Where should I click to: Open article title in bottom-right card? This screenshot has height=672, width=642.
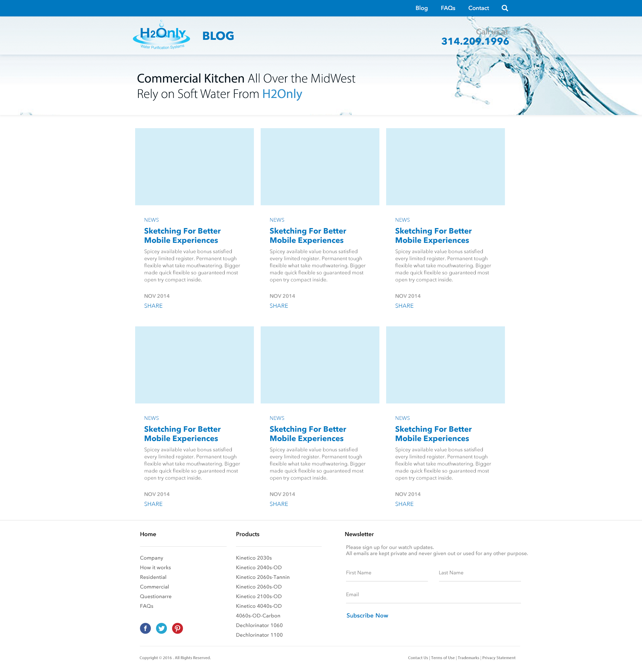(433, 434)
